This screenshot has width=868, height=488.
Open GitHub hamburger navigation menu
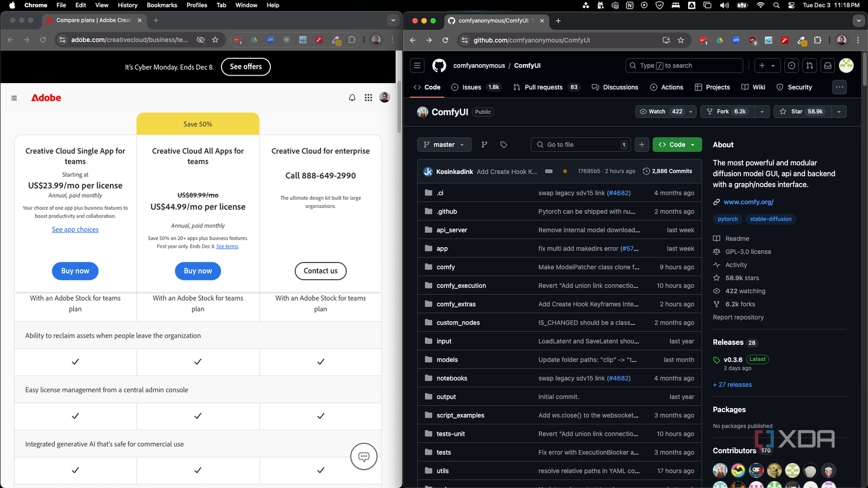[x=417, y=66]
